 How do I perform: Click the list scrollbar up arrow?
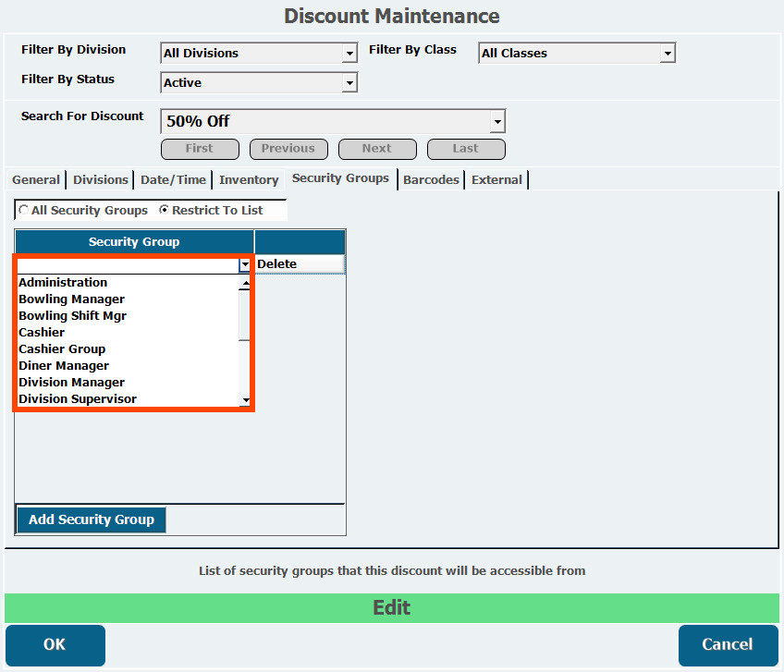[x=245, y=284]
